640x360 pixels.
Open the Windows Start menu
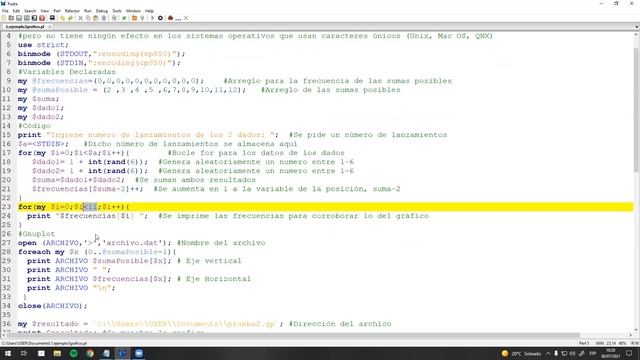point(8,353)
